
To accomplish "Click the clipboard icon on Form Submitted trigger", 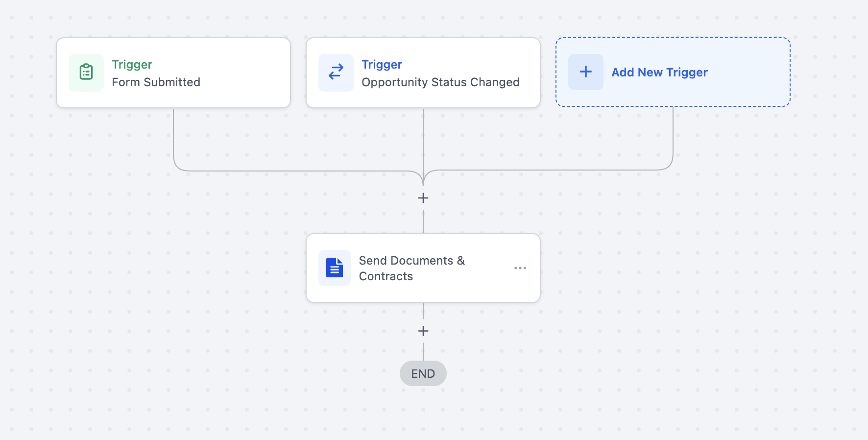I will click(x=86, y=72).
